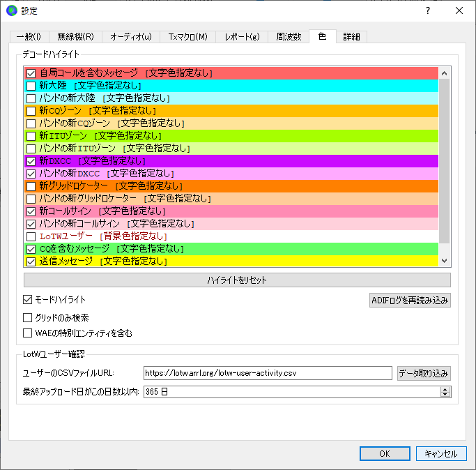Enable バンドの新CQゾーン checkbox
476x470 pixels.
pos(31,123)
